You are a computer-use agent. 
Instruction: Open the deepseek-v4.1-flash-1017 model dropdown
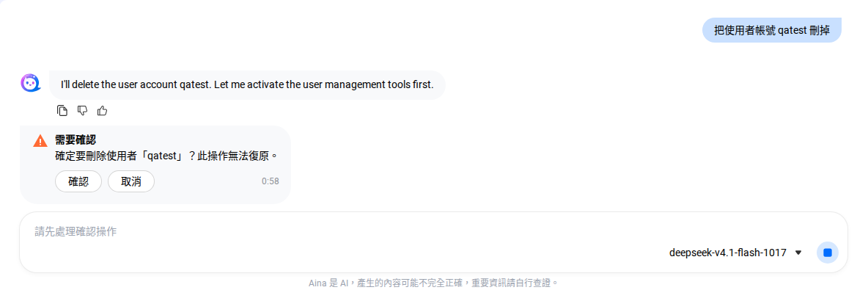(735, 253)
